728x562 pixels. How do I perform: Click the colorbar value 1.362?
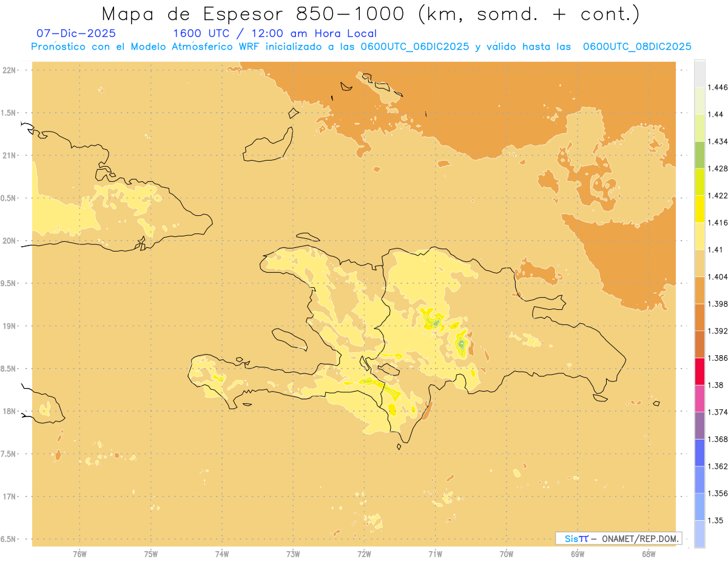pyautogui.click(x=718, y=466)
